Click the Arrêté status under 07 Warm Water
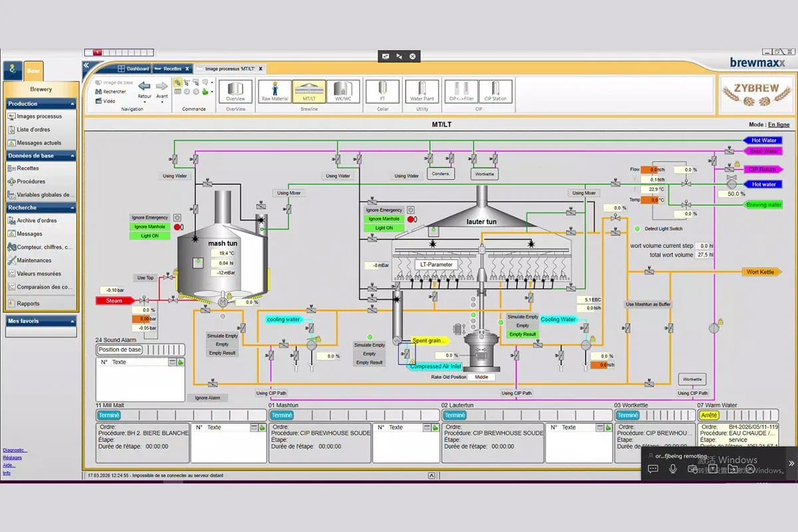 709,415
